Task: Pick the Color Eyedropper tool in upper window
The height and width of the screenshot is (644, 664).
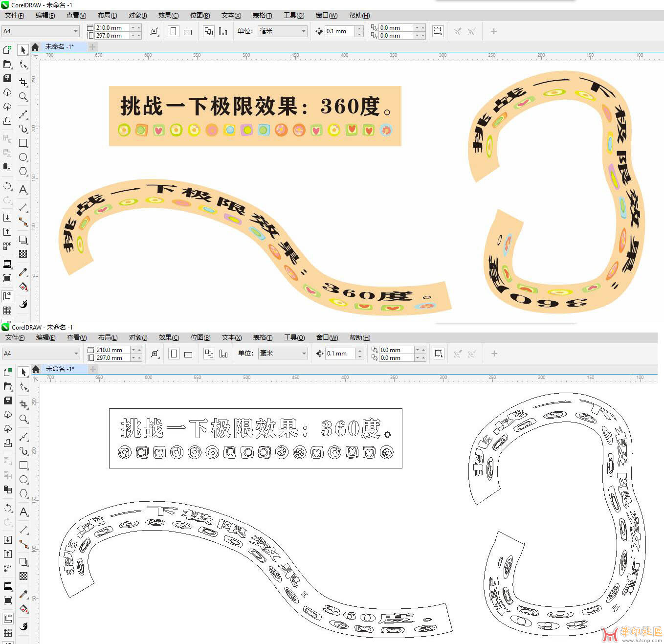Action: 23,272
